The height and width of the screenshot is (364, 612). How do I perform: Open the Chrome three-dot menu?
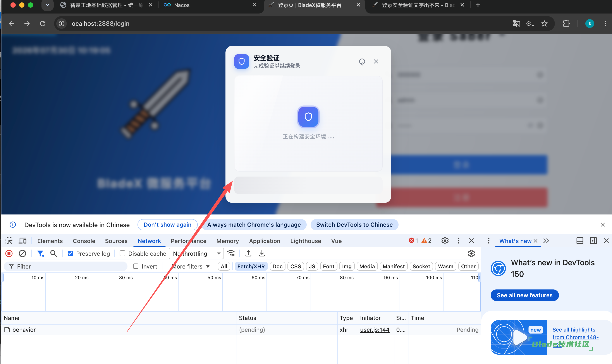pyautogui.click(x=605, y=24)
